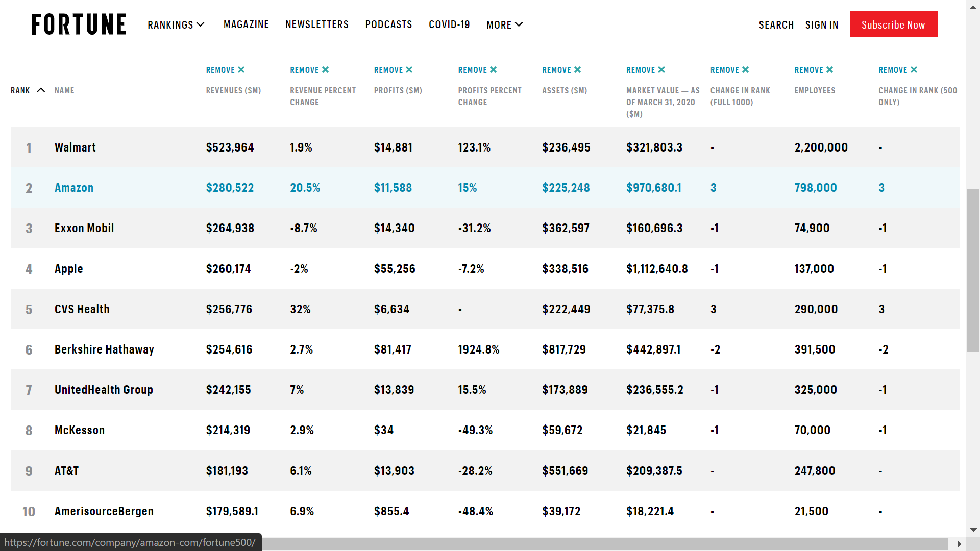Toggle sort order by Rank arrow
Viewport: 980px width, 551px height.
click(x=41, y=90)
